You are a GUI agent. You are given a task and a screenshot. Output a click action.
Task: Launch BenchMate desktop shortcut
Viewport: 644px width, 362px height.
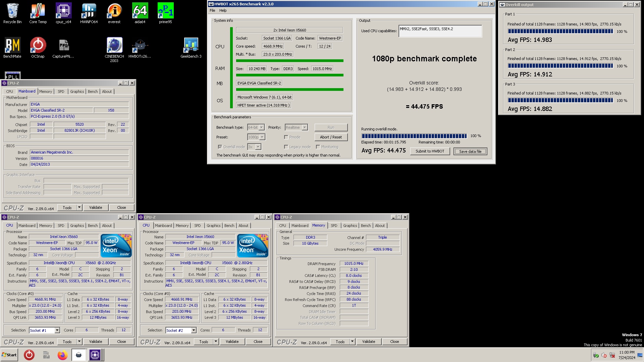(12, 48)
